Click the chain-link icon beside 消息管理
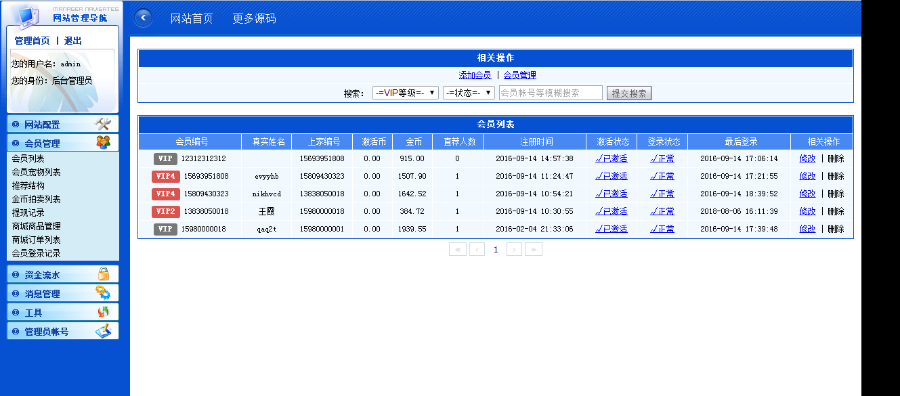This screenshot has width=900, height=396. [103, 293]
